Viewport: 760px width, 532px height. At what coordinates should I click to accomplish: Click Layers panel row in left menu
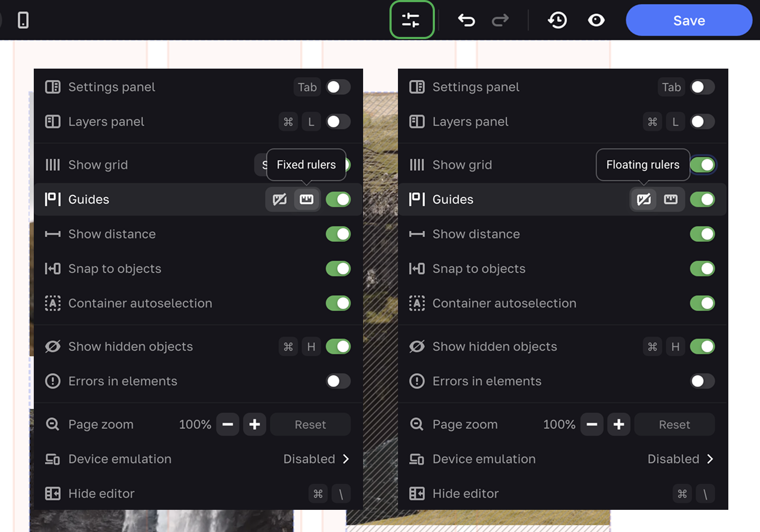pos(106,122)
